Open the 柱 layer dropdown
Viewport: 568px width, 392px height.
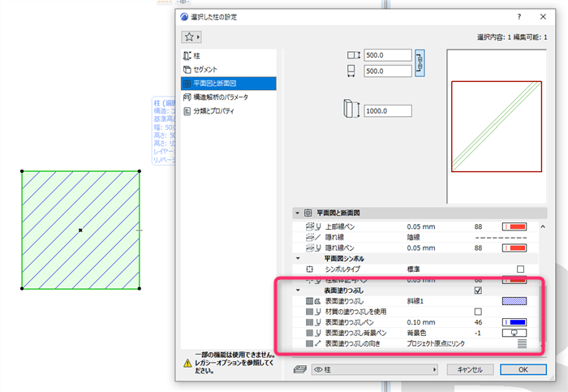point(375,369)
